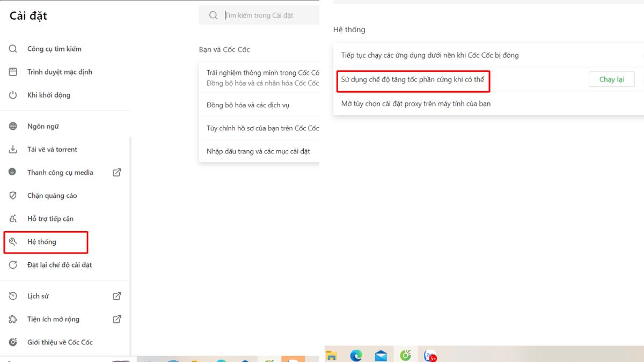The width and height of the screenshot is (644, 362).
Task: Click the Hệ thống heading above the system options
Action: click(349, 29)
